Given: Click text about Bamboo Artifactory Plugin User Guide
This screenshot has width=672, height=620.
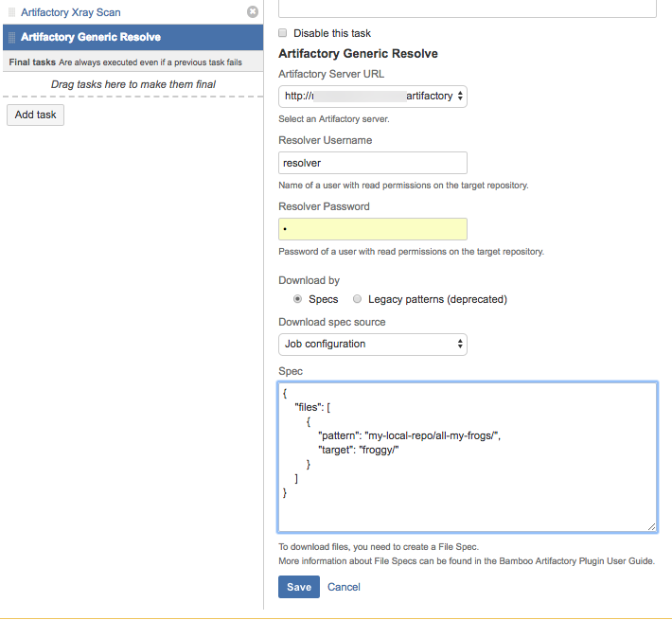Looking at the screenshot, I should [x=467, y=561].
